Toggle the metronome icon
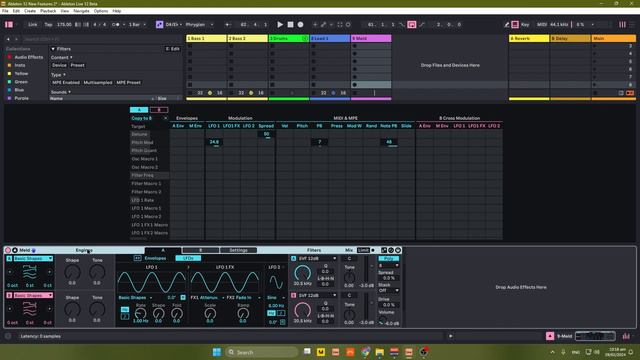 pyautogui.click(x=116, y=24)
